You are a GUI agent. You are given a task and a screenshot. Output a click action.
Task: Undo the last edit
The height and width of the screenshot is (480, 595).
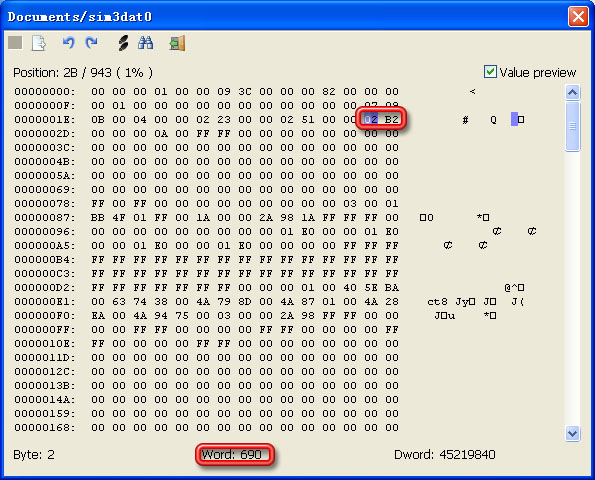click(x=68, y=42)
